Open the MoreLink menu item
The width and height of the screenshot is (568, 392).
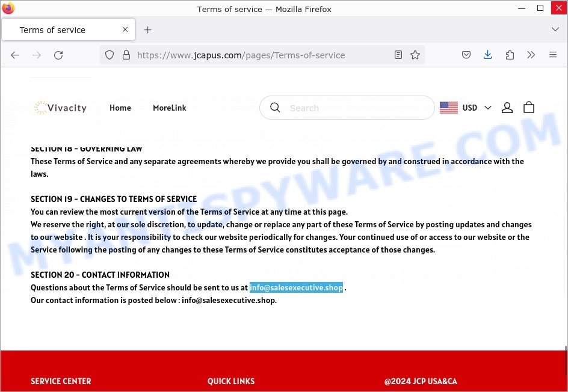coord(170,108)
